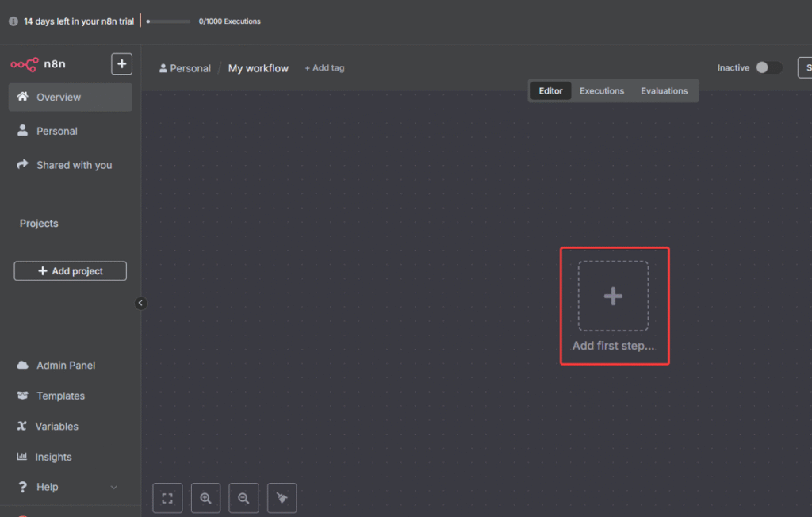Screen dimensions: 812x517
Task: Open the Evaluations tab
Action: tap(664, 90)
